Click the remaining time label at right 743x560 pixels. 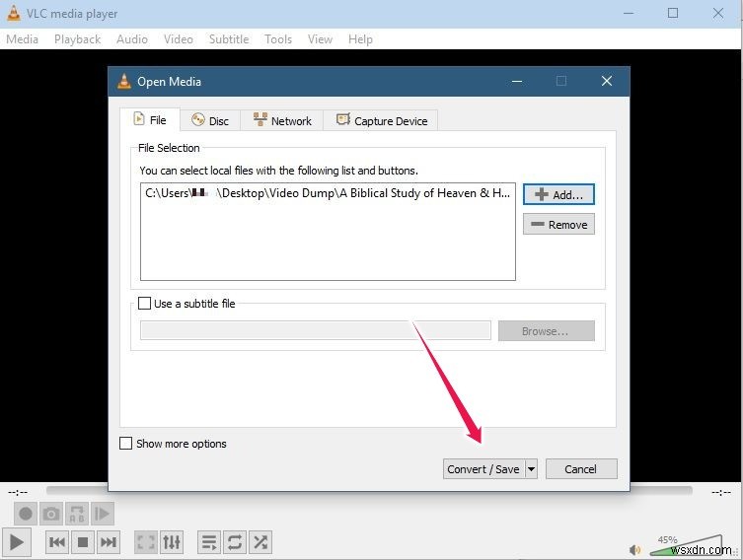click(x=720, y=492)
